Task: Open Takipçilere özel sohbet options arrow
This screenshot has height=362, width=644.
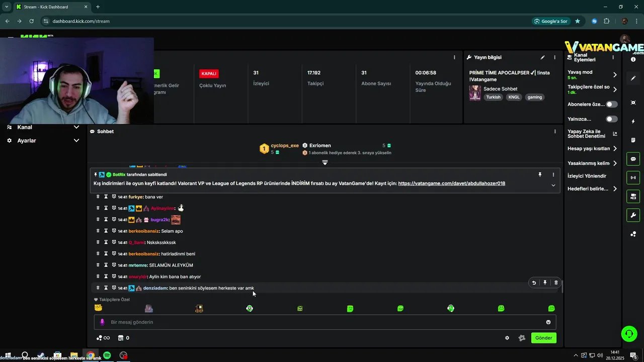Action: [615, 89]
